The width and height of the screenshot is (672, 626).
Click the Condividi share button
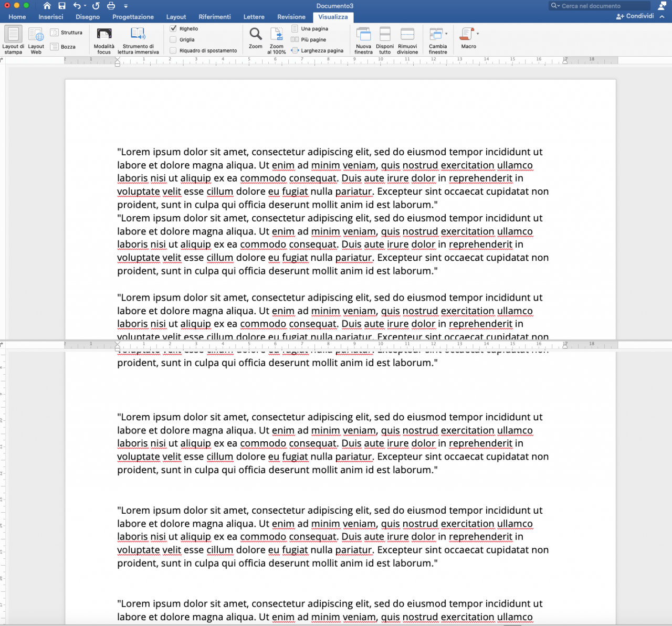pyautogui.click(x=635, y=16)
